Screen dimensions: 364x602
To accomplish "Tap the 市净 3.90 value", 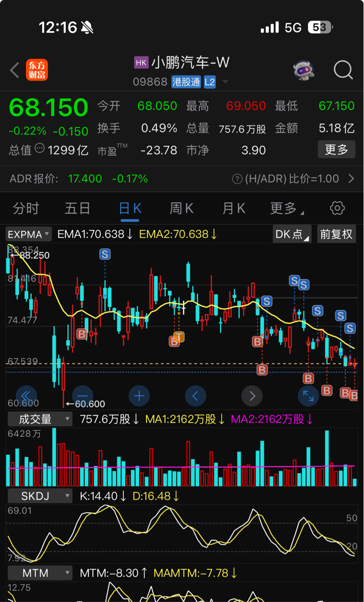I will coord(253,150).
